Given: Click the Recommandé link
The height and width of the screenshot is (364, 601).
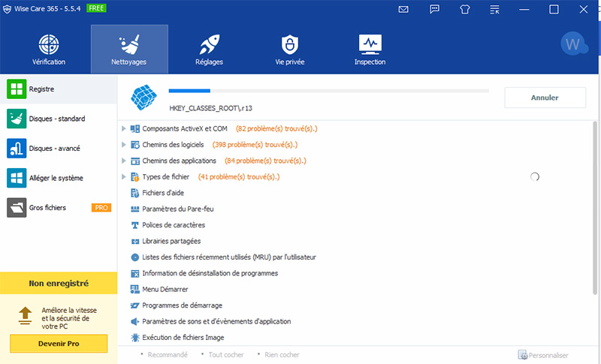Looking at the screenshot, I should 168,355.
